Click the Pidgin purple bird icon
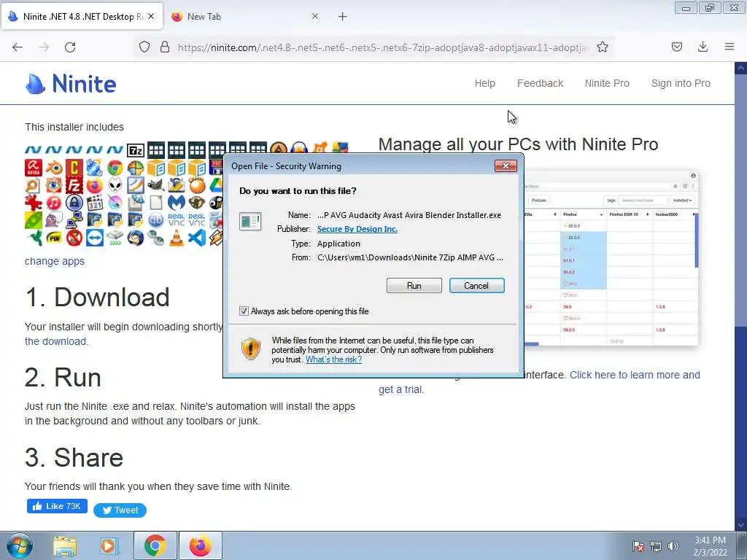 click(x=54, y=220)
